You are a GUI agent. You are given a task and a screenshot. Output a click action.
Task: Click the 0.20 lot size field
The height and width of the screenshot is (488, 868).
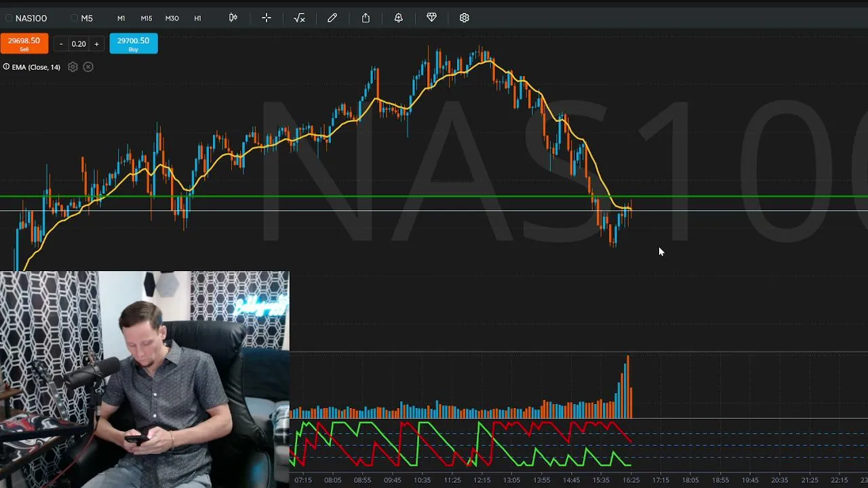coord(79,44)
